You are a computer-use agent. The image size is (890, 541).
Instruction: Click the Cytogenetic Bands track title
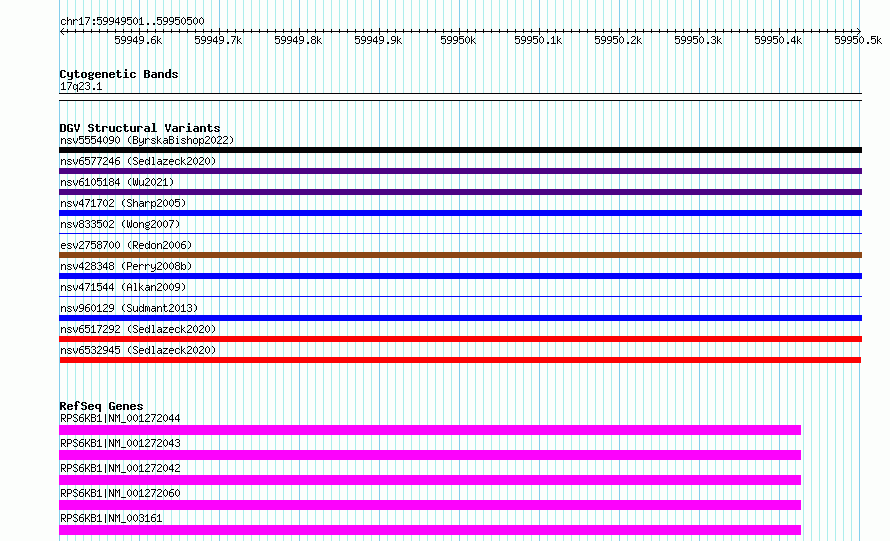[x=119, y=74]
